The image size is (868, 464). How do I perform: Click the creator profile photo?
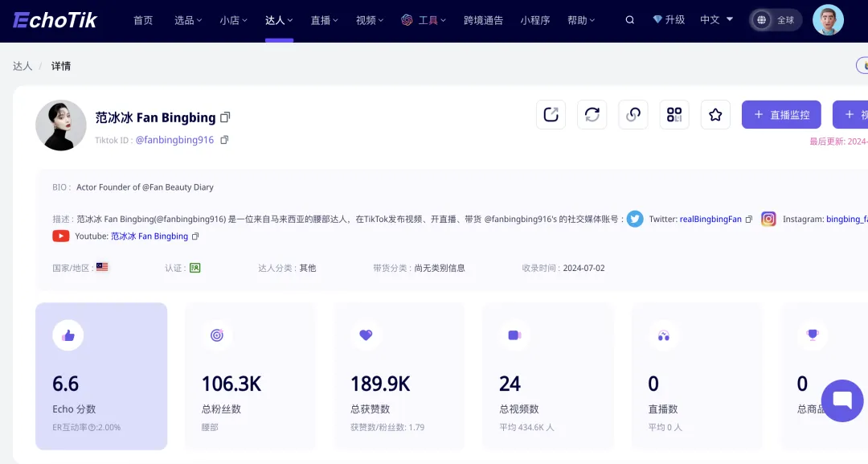(x=61, y=125)
